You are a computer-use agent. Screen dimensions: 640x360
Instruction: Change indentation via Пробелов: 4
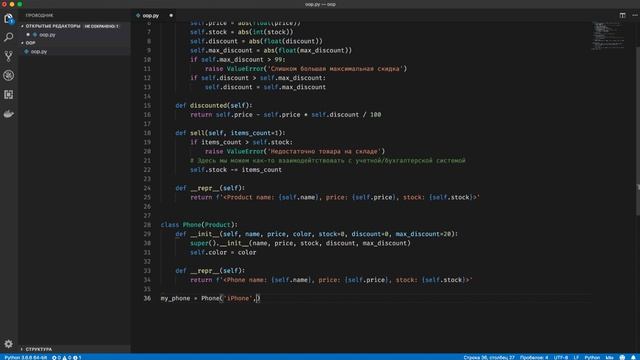(x=534, y=357)
